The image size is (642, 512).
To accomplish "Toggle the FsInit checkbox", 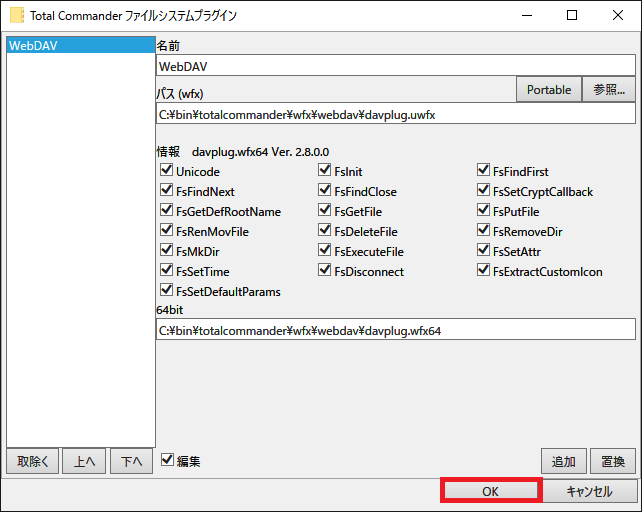I will 324,170.
